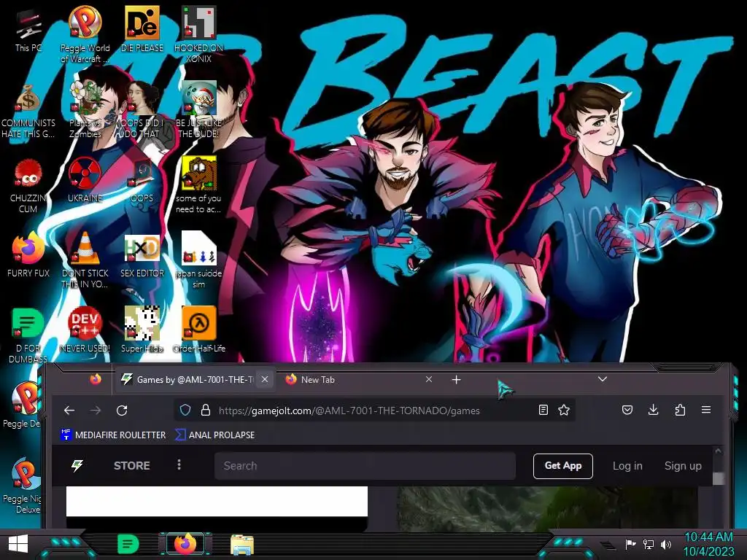This screenshot has height=560, width=747.
Task: Open the taskbar clock showing 10:44 AM
Action: pos(708,544)
